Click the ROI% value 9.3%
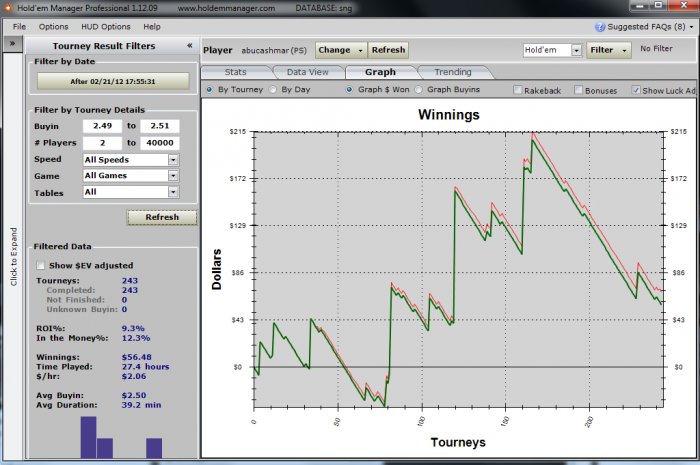 pyautogui.click(x=133, y=328)
